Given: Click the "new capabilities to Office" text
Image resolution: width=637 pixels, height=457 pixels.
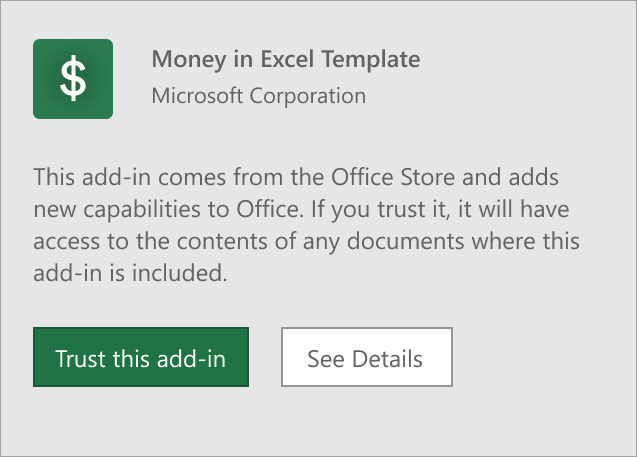Looking at the screenshot, I should [168, 210].
